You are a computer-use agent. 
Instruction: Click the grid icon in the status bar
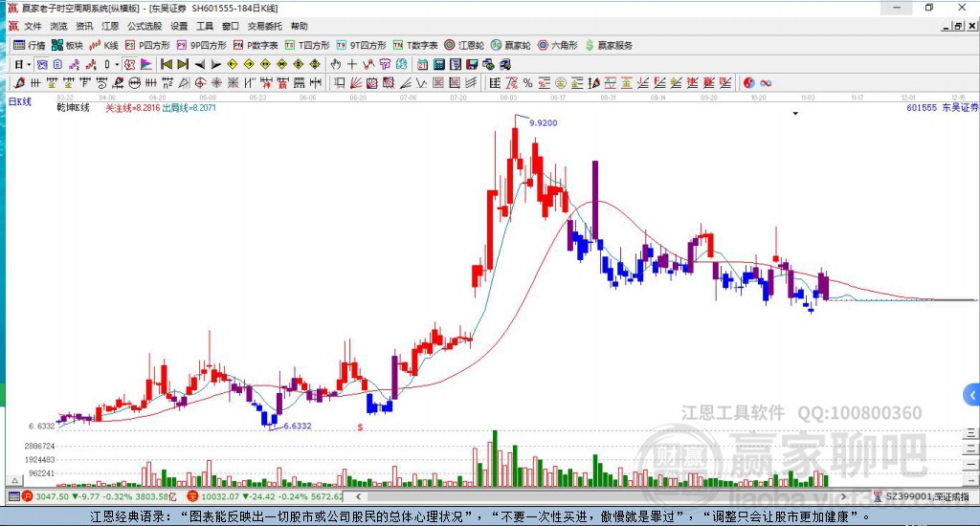tap(13, 496)
